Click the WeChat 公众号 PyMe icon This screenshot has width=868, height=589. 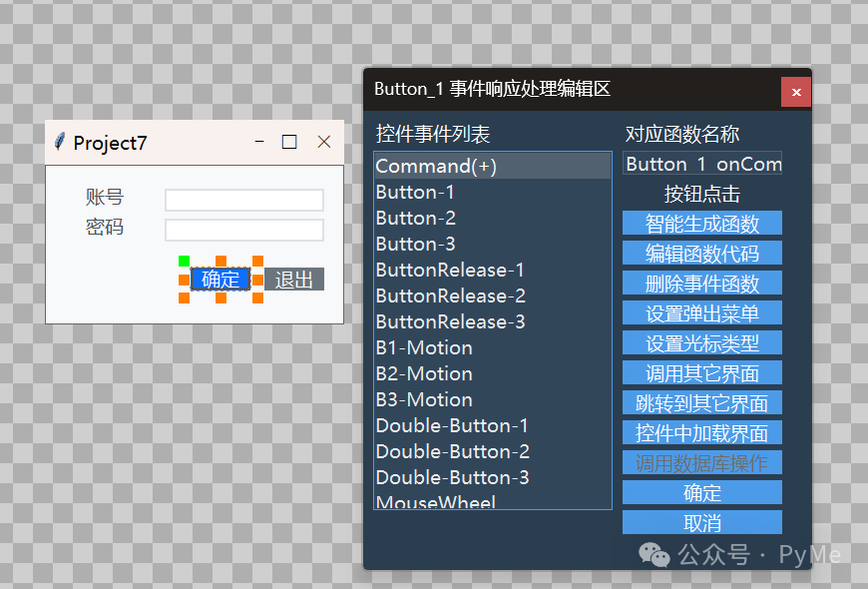tap(652, 554)
